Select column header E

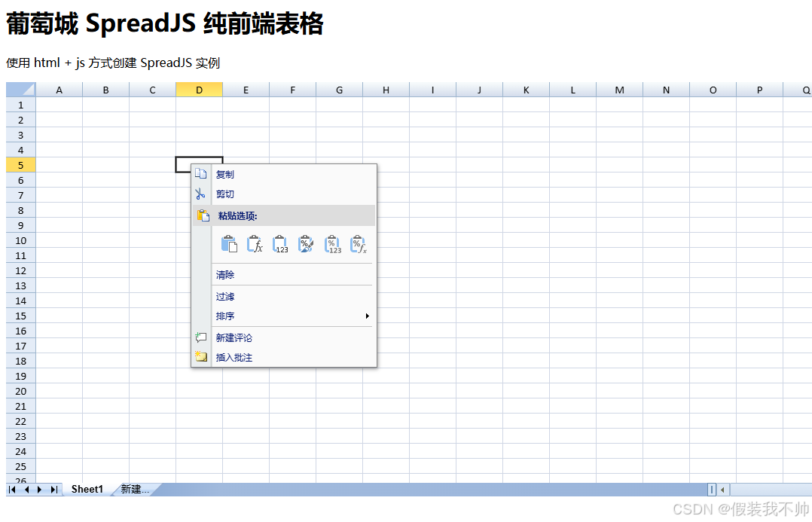coord(246,90)
